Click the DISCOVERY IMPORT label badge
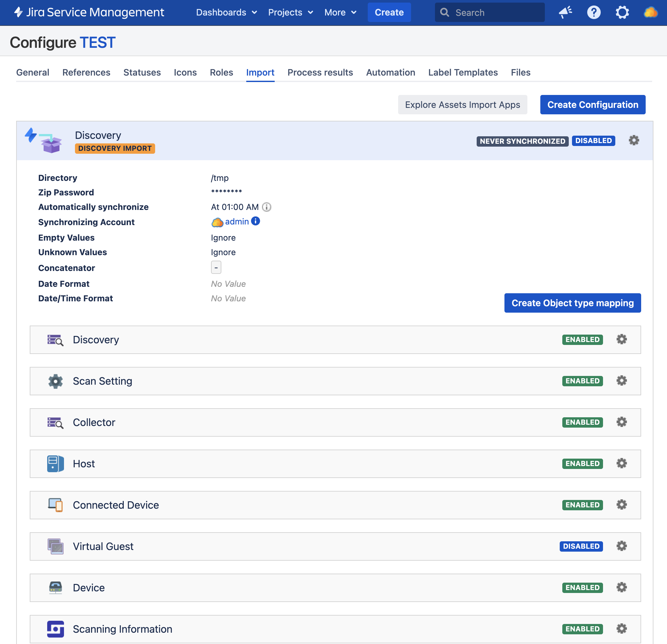 [x=115, y=149]
